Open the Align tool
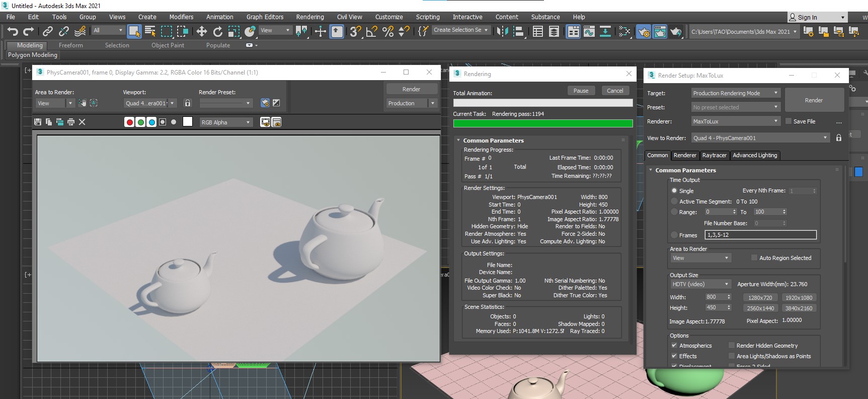 (518, 32)
